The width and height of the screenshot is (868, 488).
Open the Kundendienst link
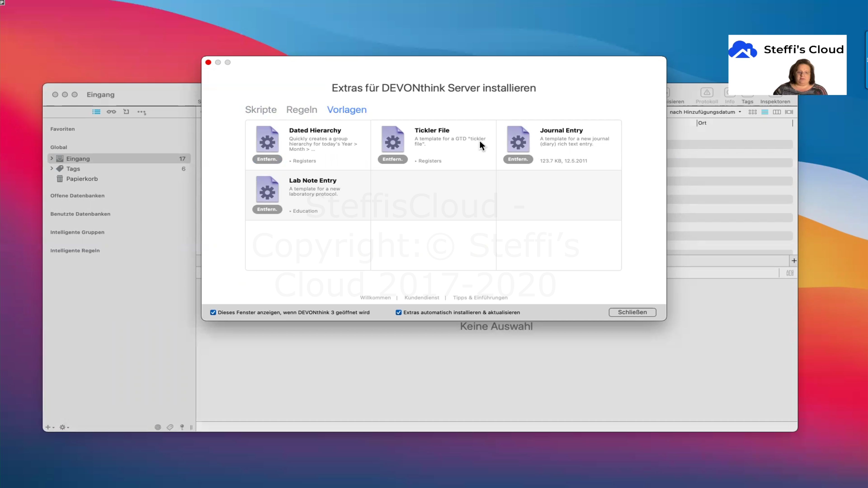tap(422, 298)
